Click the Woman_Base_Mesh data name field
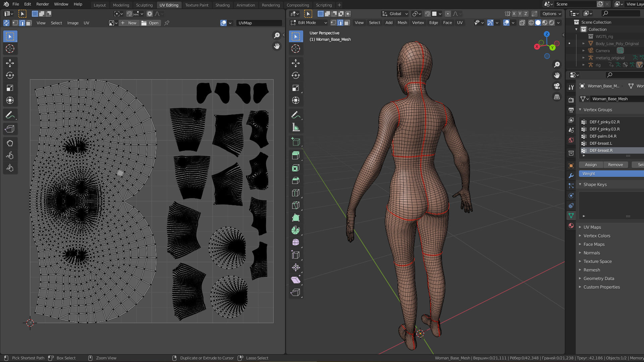Viewport: 644px width, 362px height. pos(617,99)
